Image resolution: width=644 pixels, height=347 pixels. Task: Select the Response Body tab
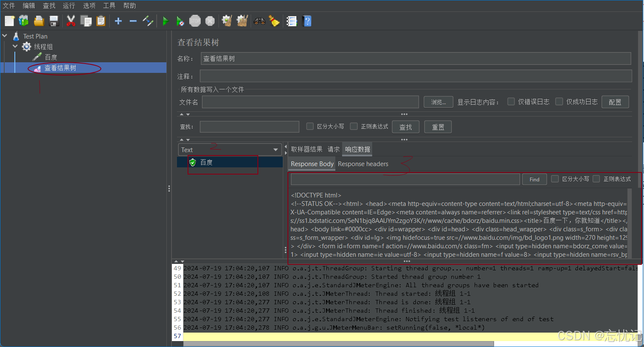click(x=312, y=164)
